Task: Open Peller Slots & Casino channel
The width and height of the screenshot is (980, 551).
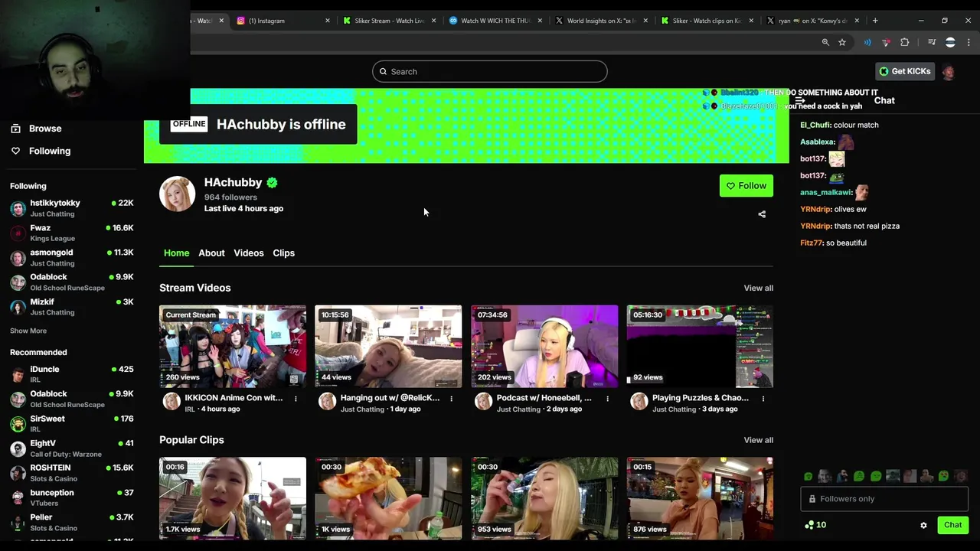Action: click(72, 523)
